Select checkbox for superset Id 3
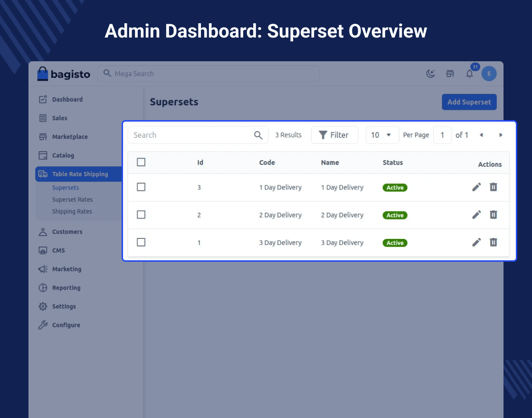 (141, 187)
